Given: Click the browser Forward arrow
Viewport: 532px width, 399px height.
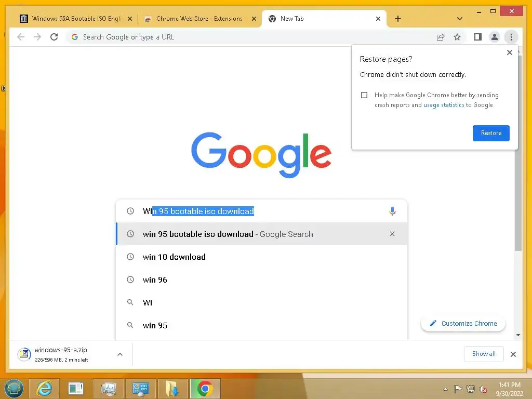Looking at the screenshot, I should coord(37,37).
